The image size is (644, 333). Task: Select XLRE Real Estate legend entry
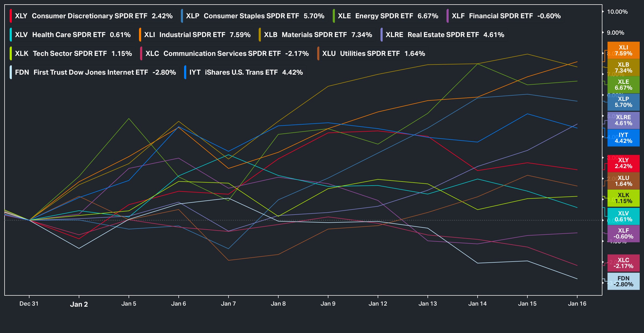[x=445, y=35]
